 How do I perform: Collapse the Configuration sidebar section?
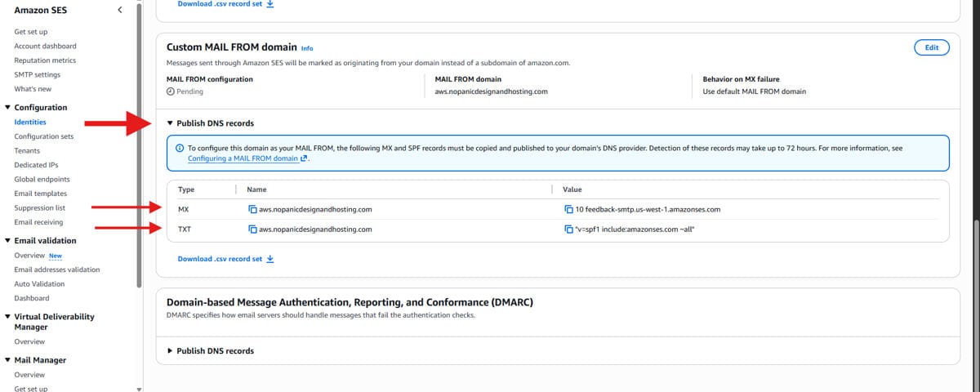pos(8,108)
